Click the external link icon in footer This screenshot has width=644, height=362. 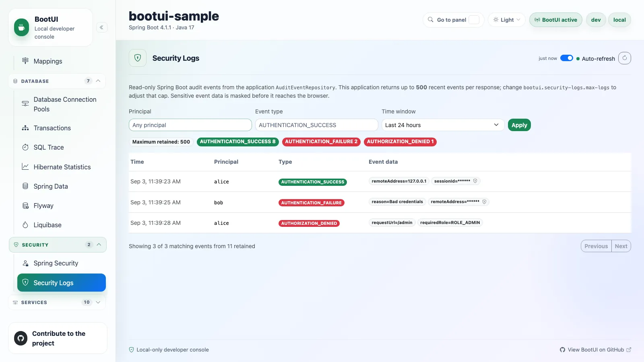coord(629,350)
